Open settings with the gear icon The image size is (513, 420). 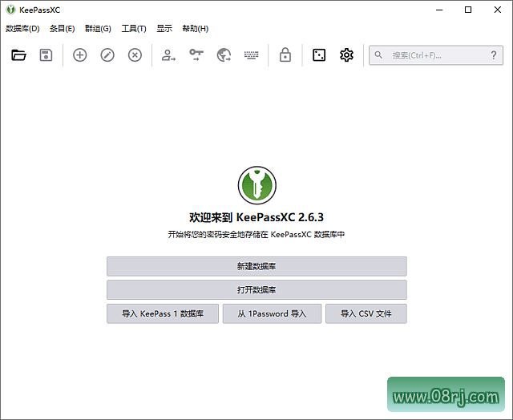(x=346, y=55)
